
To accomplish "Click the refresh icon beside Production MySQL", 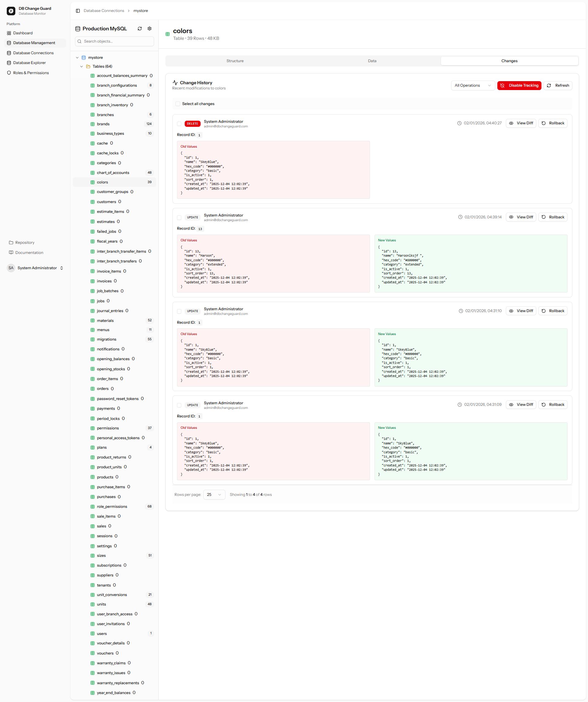I will pyautogui.click(x=140, y=29).
